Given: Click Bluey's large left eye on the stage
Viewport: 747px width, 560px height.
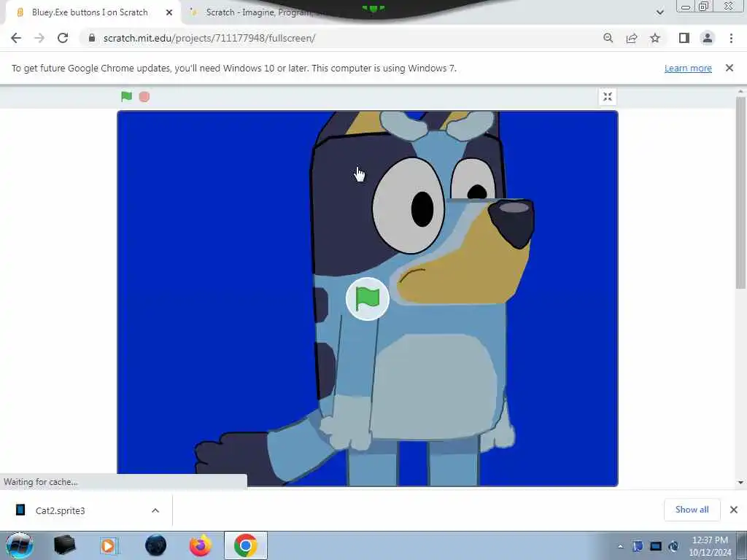Looking at the screenshot, I should [x=409, y=206].
